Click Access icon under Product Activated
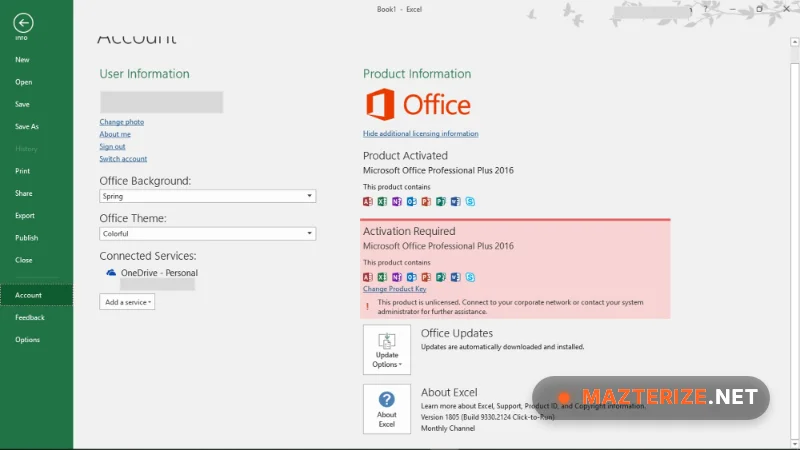Image resolution: width=800 pixels, height=450 pixels. pos(367,202)
